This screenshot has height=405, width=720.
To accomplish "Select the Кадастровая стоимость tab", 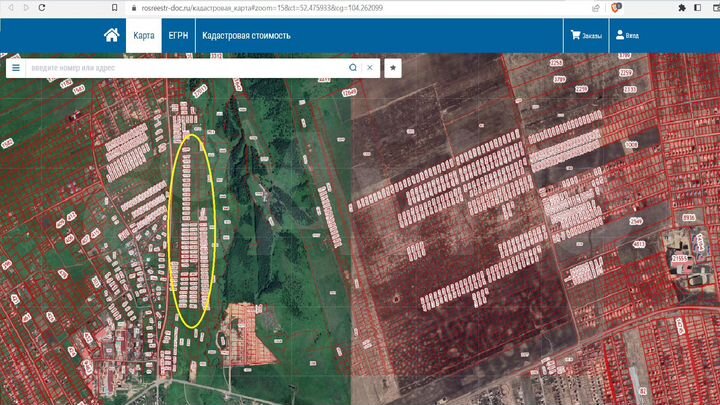I will [246, 35].
